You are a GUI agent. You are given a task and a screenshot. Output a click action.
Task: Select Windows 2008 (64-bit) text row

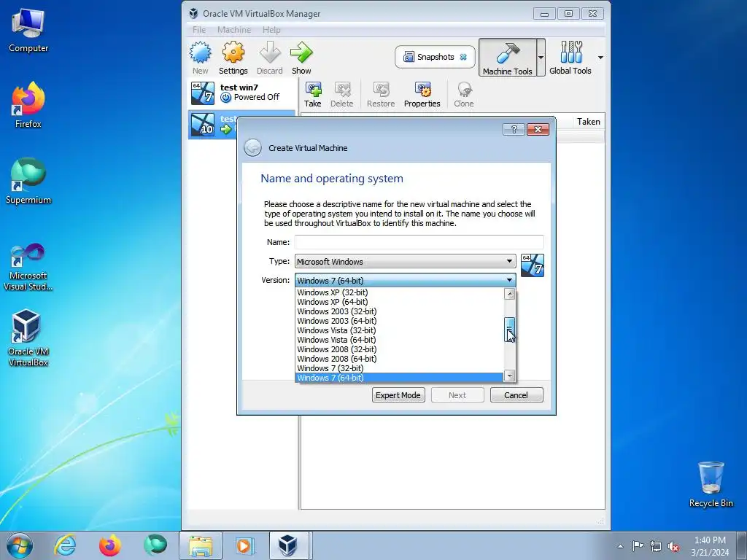pos(399,359)
